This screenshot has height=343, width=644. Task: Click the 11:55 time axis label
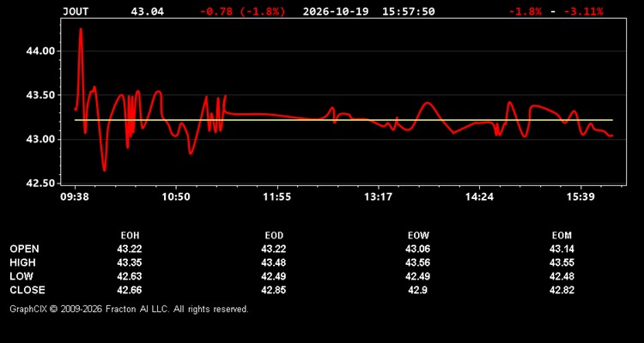277,197
